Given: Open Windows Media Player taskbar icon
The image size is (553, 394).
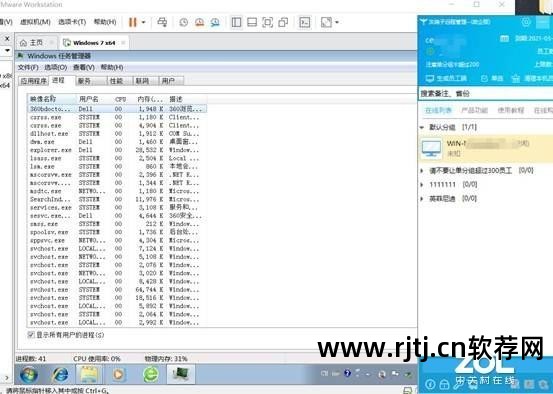Looking at the screenshot, I should pyautogui.click(x=118, y=375).
